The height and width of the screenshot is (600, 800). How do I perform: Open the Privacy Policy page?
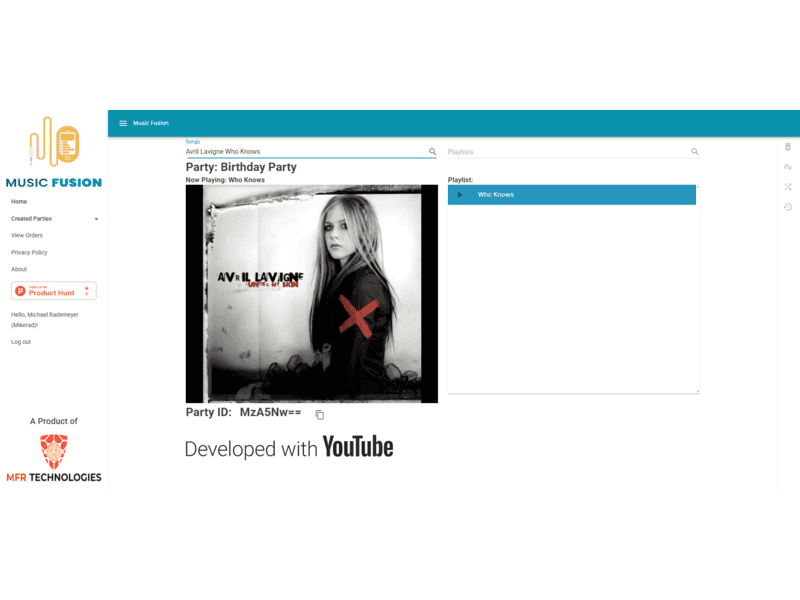[29, 252]
